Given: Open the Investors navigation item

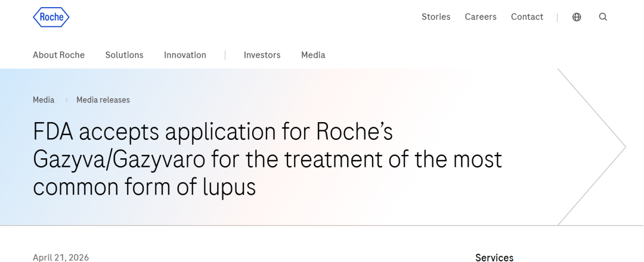Looking at the screenshot, I should click(x=262, y=55).
